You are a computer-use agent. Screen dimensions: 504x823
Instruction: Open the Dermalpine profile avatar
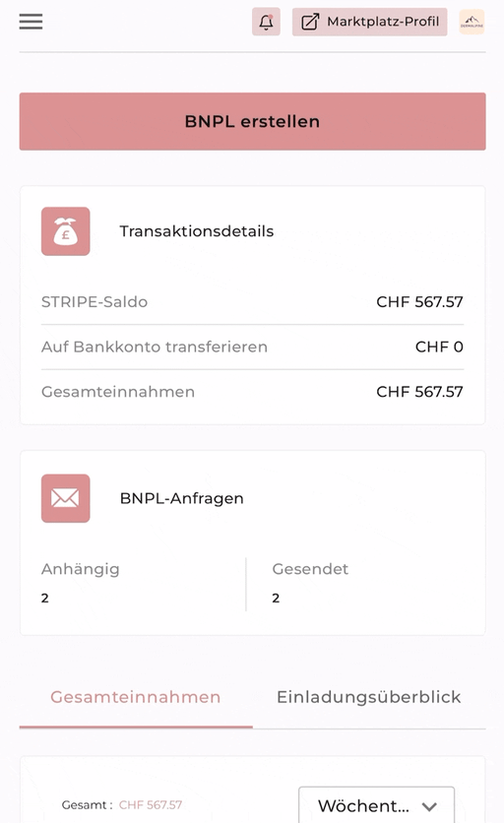[x=472, y=22]
